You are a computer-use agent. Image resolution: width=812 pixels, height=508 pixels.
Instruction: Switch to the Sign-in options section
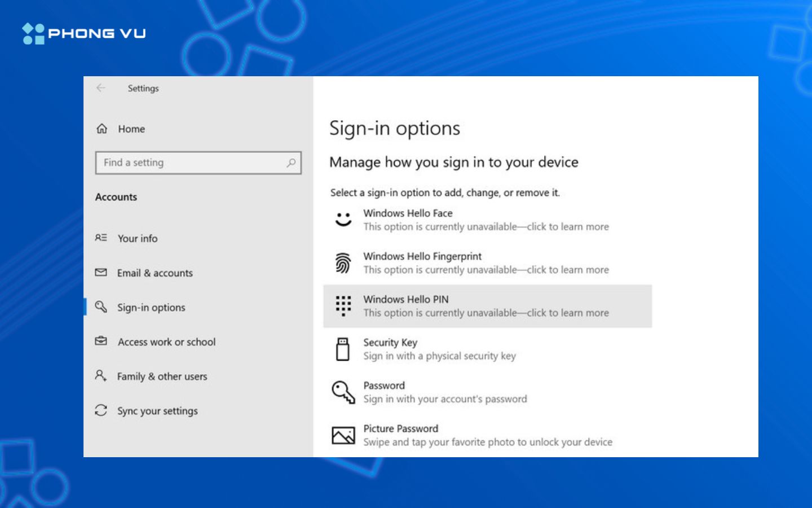click(151, 307)
